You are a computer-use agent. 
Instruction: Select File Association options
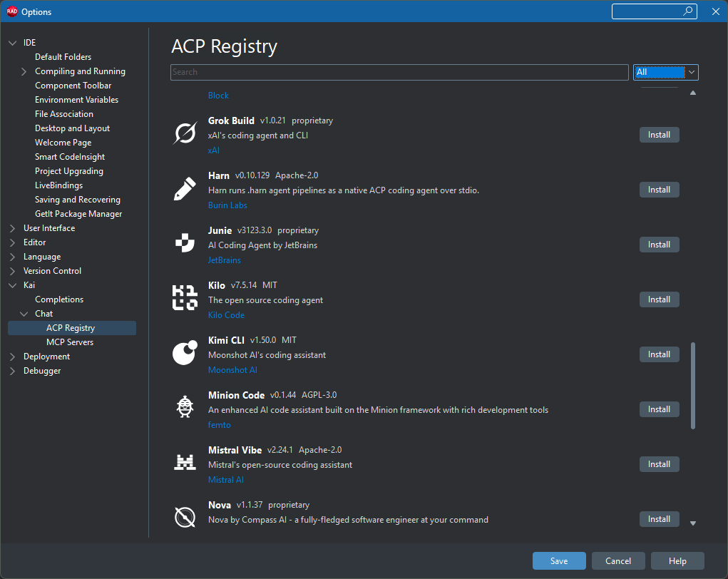64,114
